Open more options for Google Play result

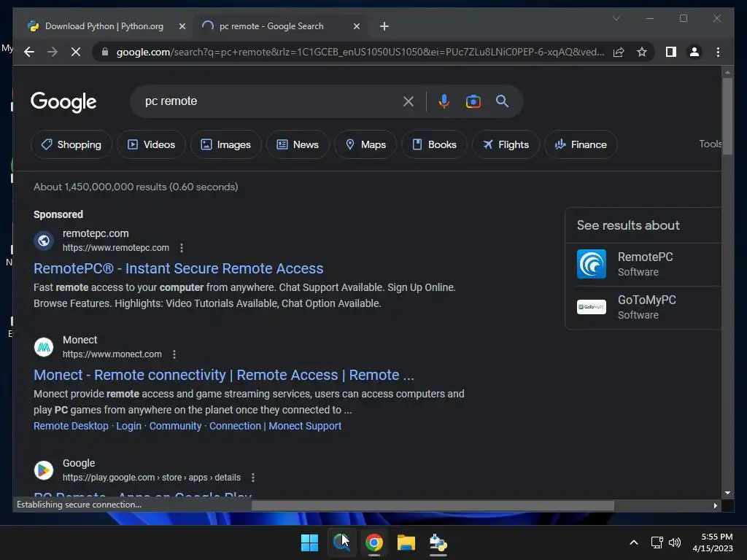click(x=253, y=478)
